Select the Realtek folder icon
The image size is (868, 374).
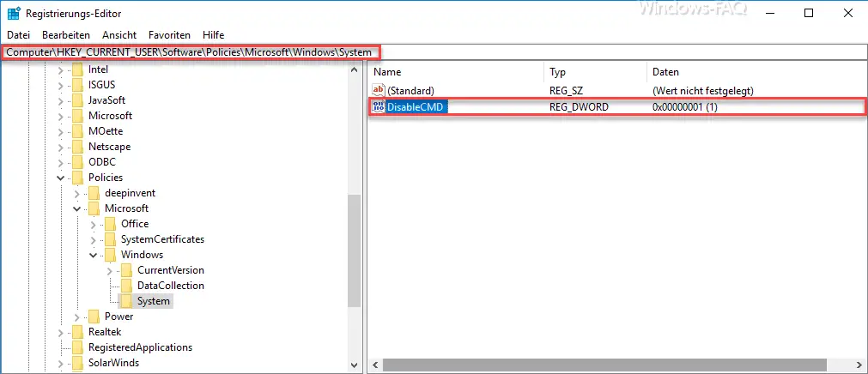(77, 333)
